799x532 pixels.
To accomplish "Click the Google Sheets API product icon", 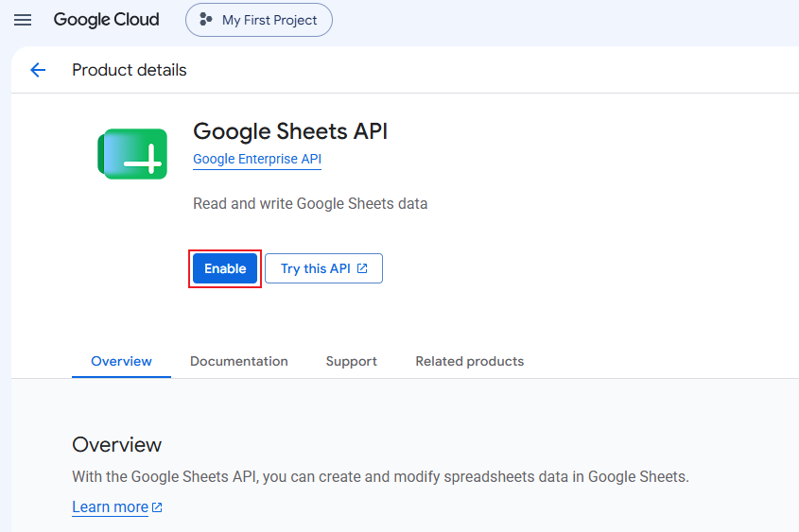I will (x=132, y=154).
